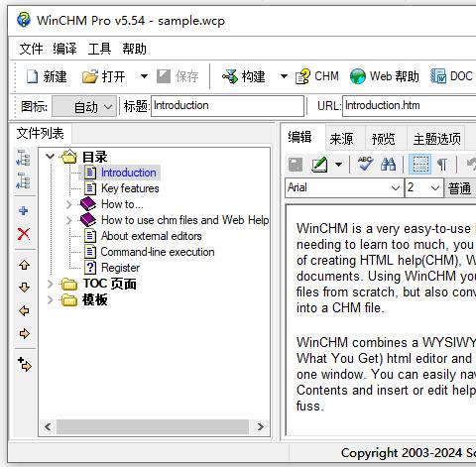Click the 新建 (New) toolbar button

coord(47,76)
